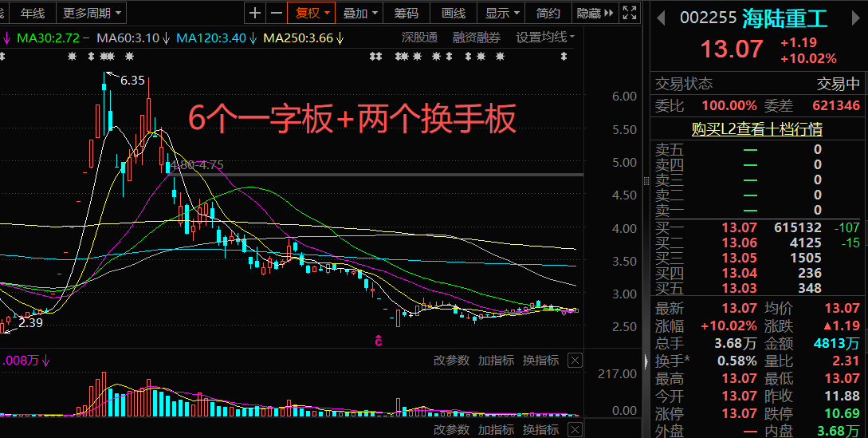Click the panel splitter handle beside order book
The image size is (868, 438).
(646, 181)
